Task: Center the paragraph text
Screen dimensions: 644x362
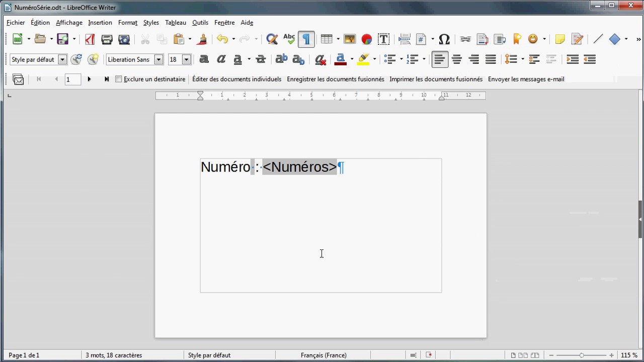Action: point(457,59)
